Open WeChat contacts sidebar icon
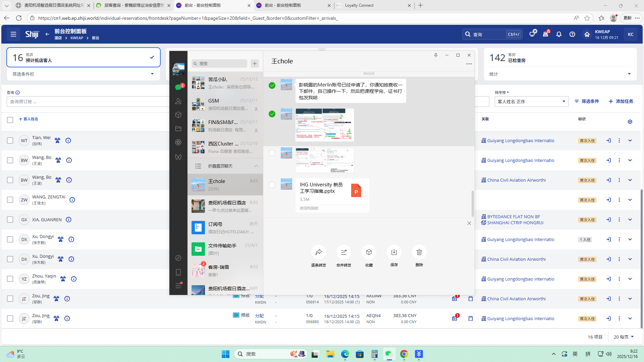The image size is (644, 362). [x=178, y=101]
